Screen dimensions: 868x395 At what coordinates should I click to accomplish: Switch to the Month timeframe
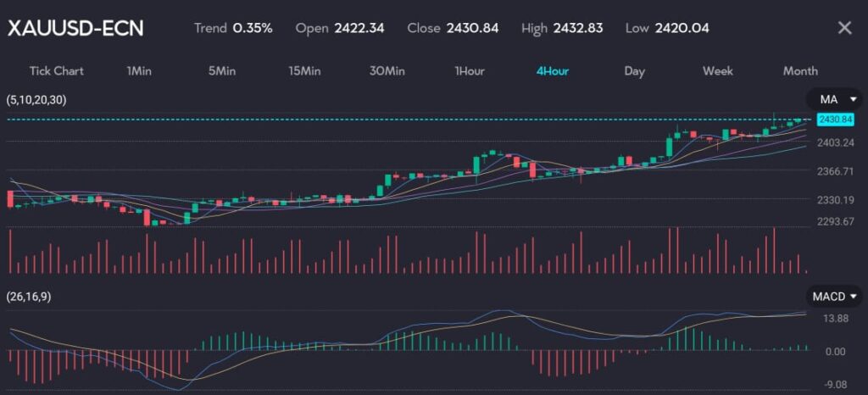[799, 71]
